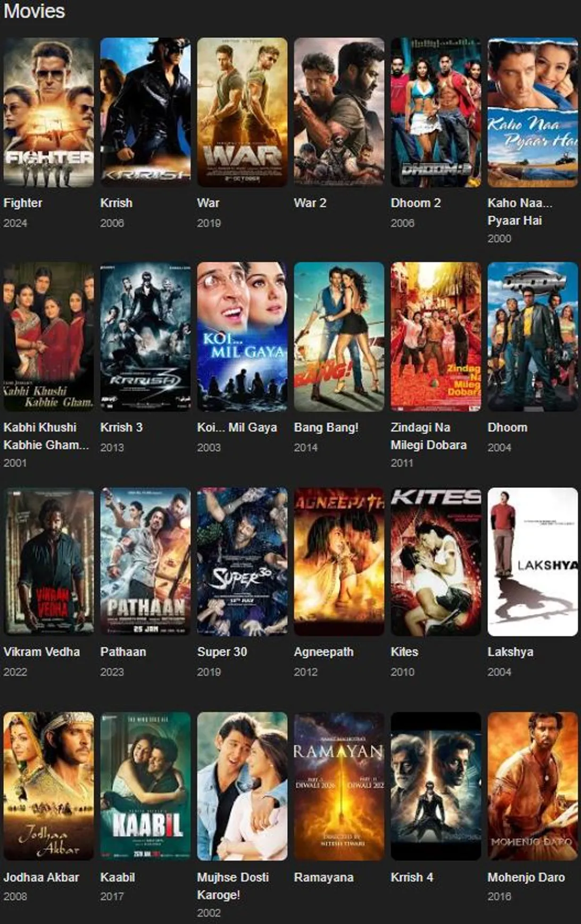Open the Krrish 4 title link
581x924 pixels.
pyautogui.click(x=412, y=877)
